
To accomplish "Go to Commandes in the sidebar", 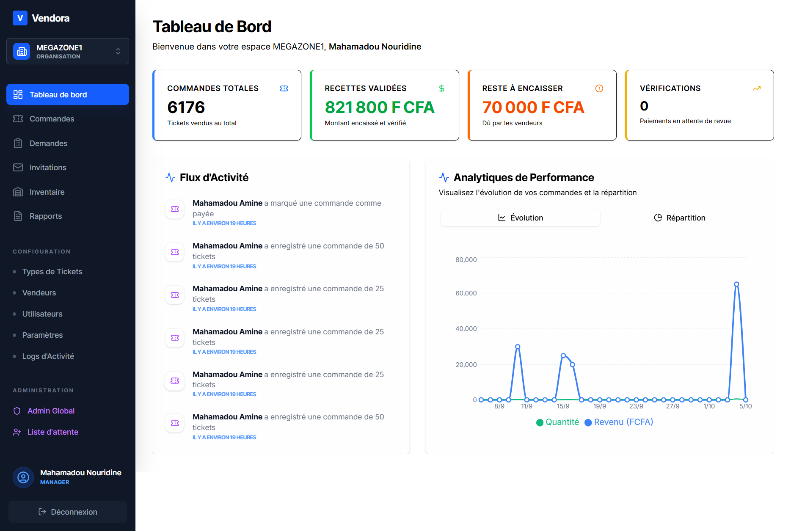I will [x=68, y=119].
